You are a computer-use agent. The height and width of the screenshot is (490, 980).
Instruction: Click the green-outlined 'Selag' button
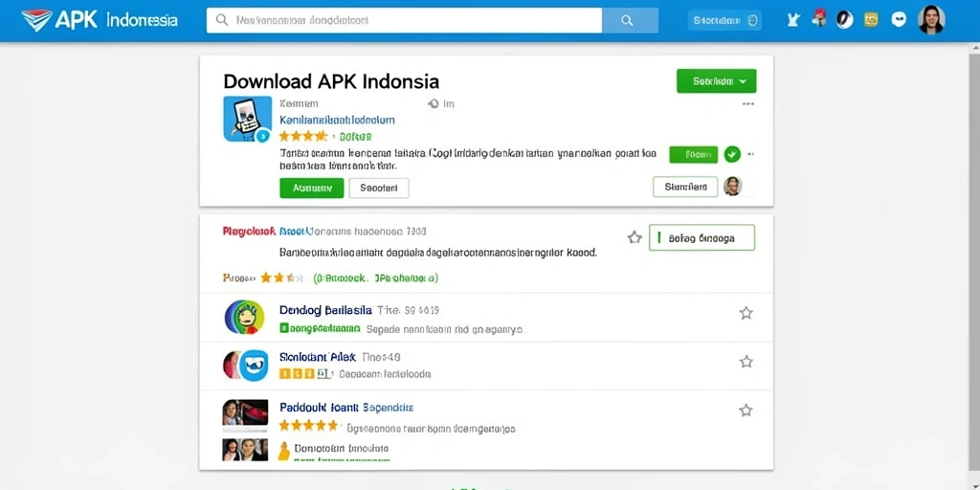[x=702, y=237]
